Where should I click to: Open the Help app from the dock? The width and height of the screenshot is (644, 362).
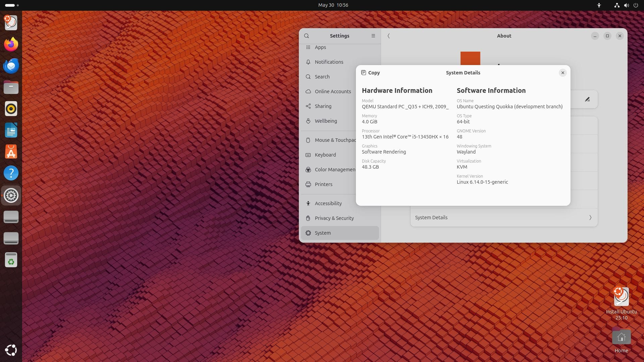[x=11, y=173]
